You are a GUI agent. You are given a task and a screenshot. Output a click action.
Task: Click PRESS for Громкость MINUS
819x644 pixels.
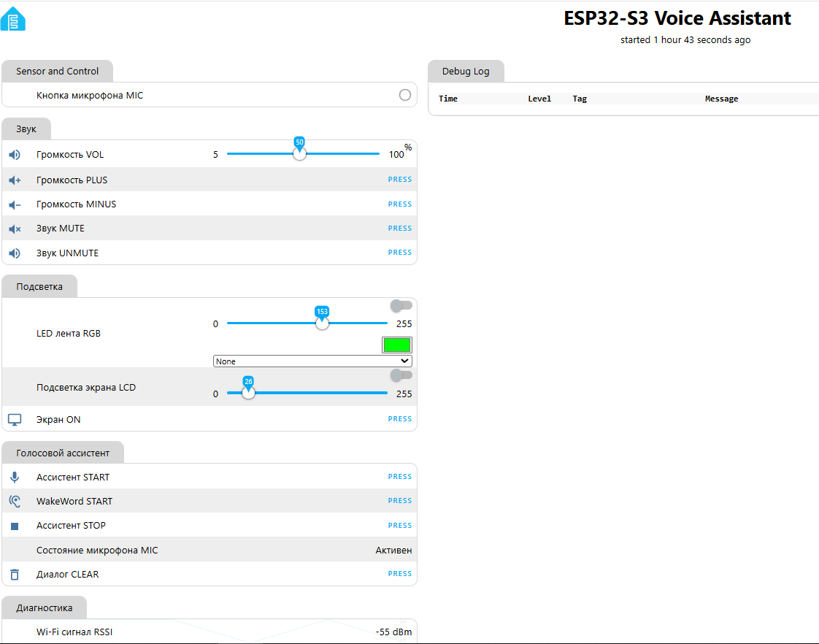tap(399, 204)
